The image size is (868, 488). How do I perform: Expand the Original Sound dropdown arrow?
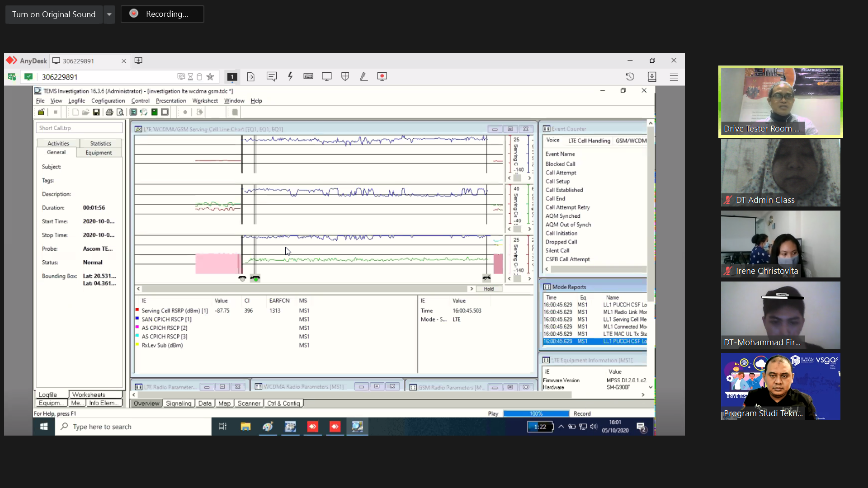(x=109, y=14)
